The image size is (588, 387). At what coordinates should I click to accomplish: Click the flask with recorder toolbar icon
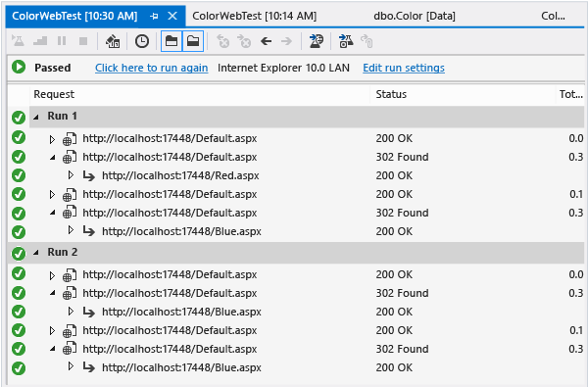click(x=346, y=41)
